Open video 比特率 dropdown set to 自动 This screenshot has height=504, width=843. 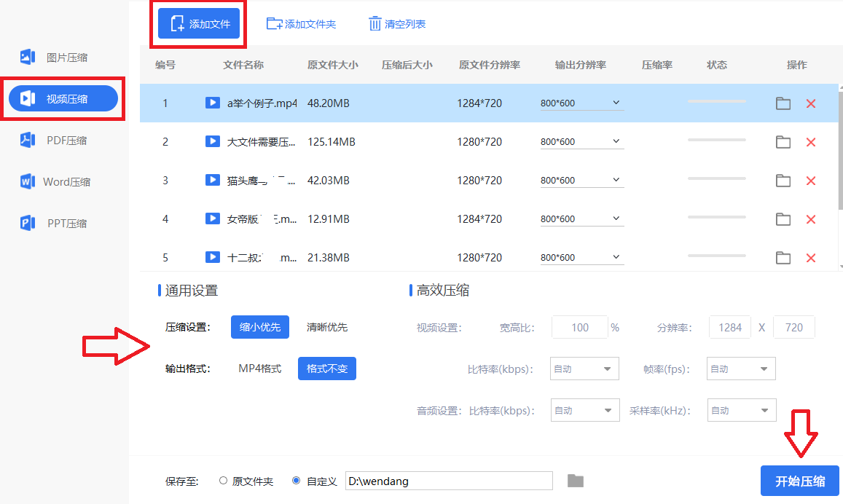pyautogui.click(x=584, y=369)
